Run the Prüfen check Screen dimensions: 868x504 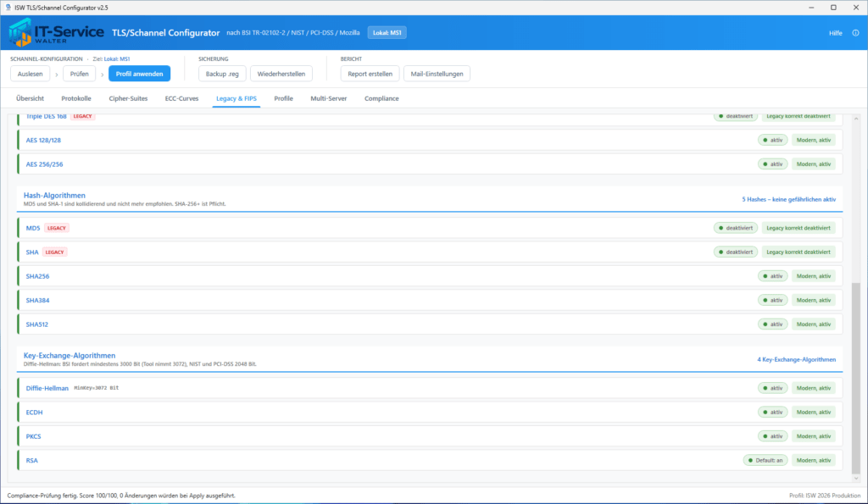coord(79,74)
